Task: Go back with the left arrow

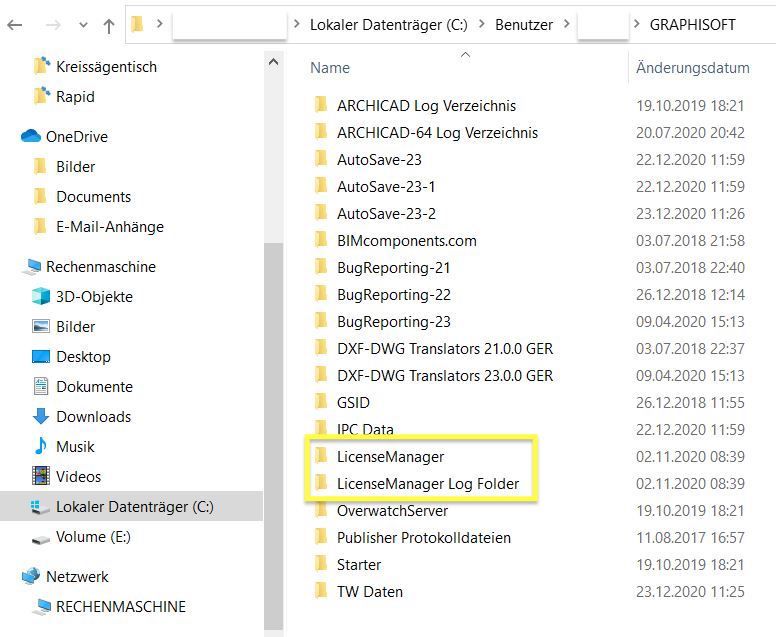Action: 15,25
